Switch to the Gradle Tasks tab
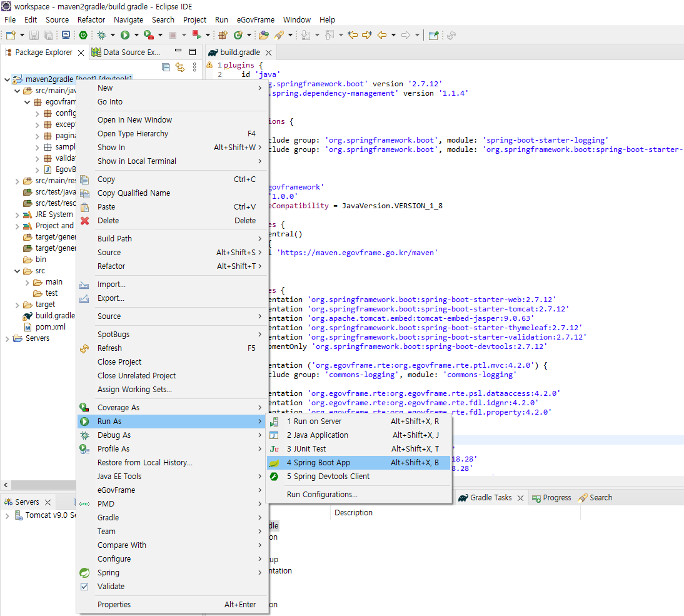Screen dimensions: 684x616 pyautogui.click(x=490, y=498)
